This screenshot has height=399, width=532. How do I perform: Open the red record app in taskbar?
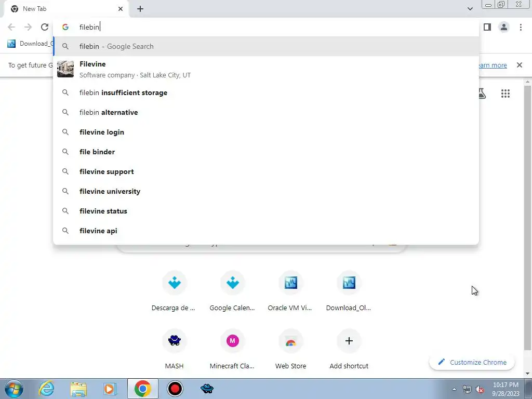[175, 389]
